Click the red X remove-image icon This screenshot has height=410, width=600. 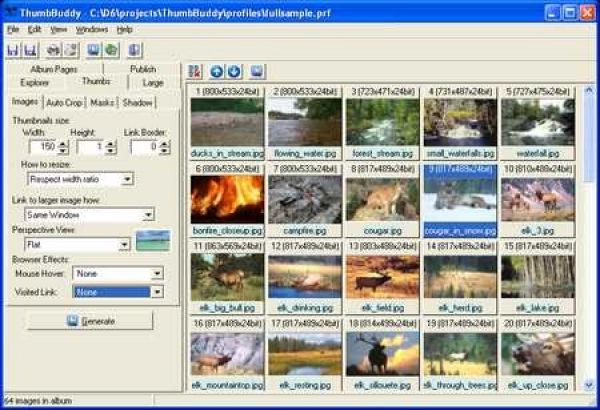point(195,71)
